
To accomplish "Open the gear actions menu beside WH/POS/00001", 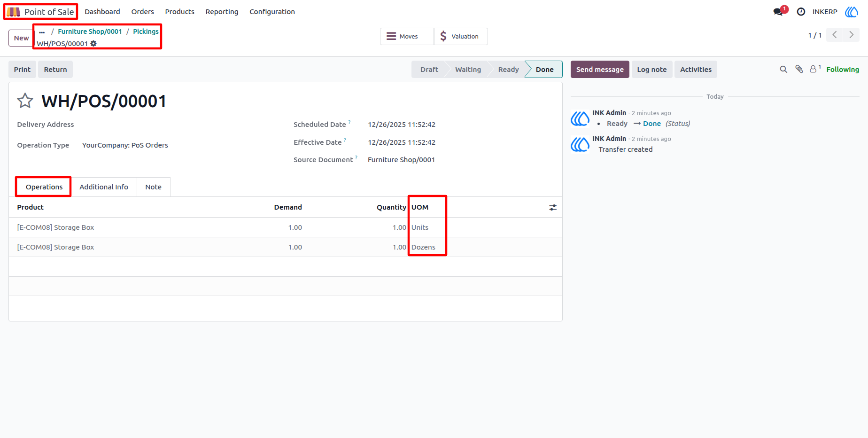I will 93,44.
